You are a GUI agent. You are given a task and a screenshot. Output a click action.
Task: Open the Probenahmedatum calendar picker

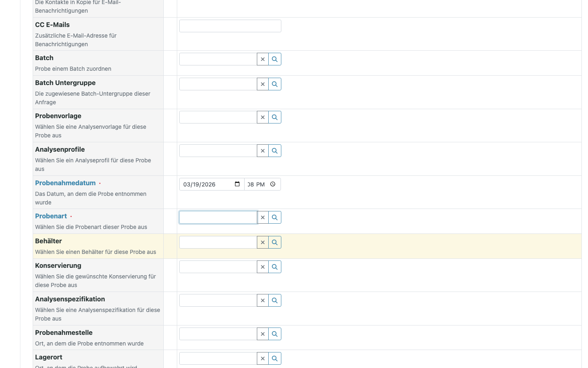point(237,184)
